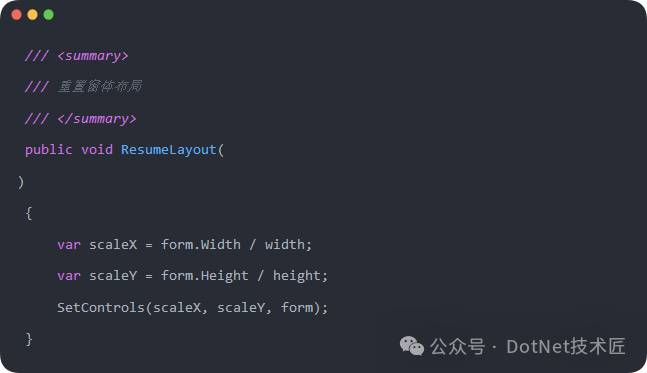Click form.Width in the code
The width and height of the screenshot is (647, 373).
[x=201, y=245]
